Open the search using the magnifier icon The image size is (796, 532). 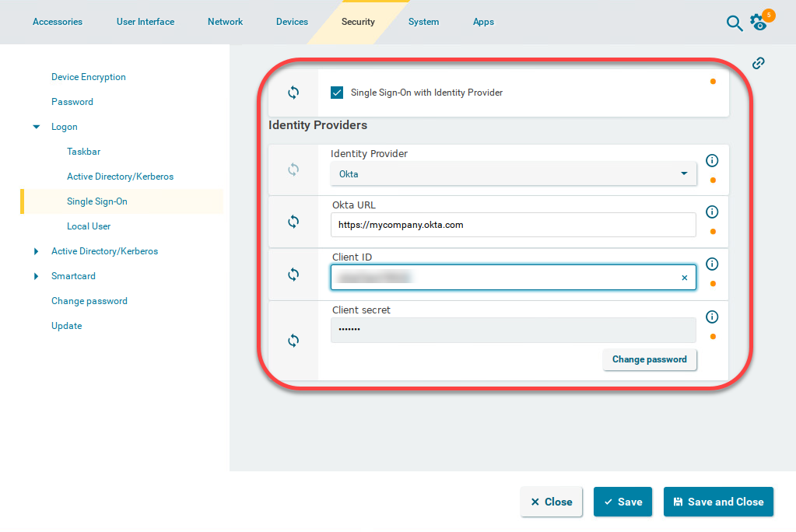click(x=734, y=23)
